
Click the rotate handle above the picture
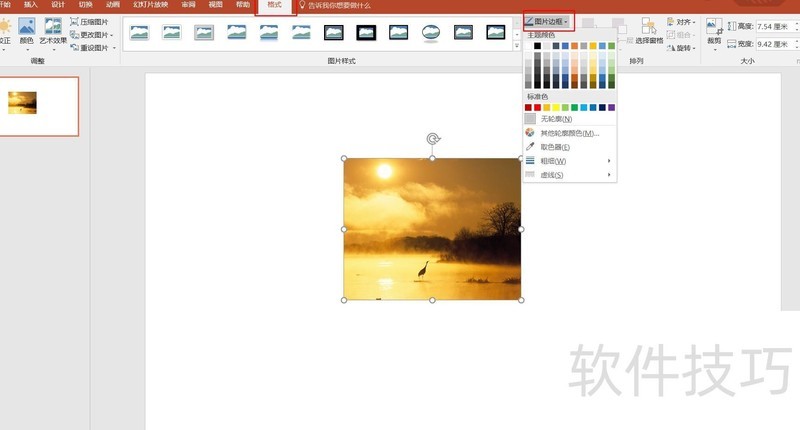coord(433,139)
